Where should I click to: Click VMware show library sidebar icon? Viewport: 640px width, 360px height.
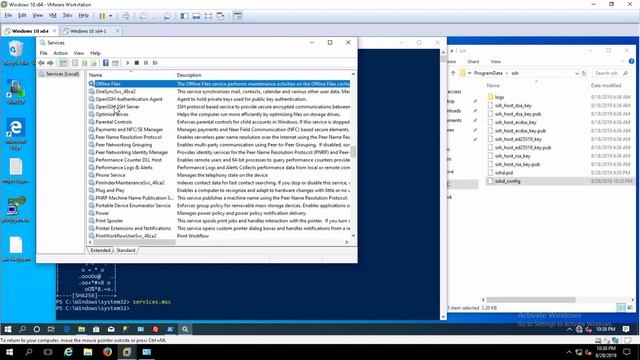184,16
